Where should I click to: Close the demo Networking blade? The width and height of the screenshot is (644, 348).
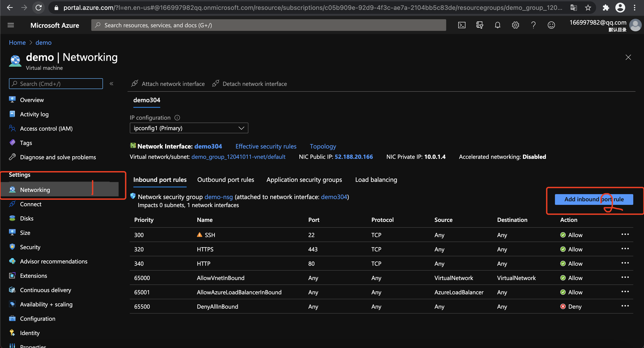pos(628,57)
